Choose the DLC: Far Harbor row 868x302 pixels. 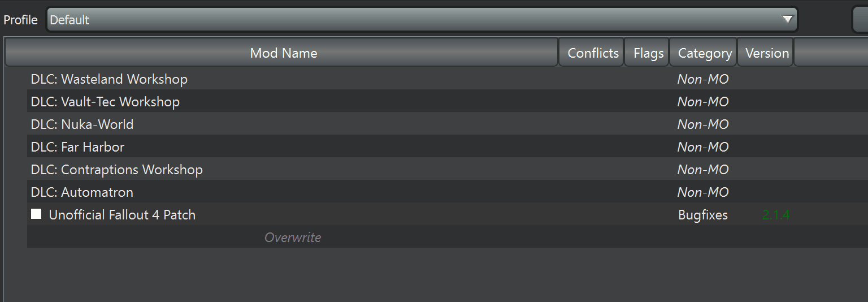pos(77,147)
